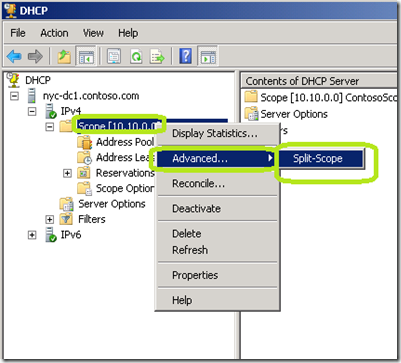The image size is (401, 363).
Task: Open the Properties toolbar icon
Action: click(114, 56)
